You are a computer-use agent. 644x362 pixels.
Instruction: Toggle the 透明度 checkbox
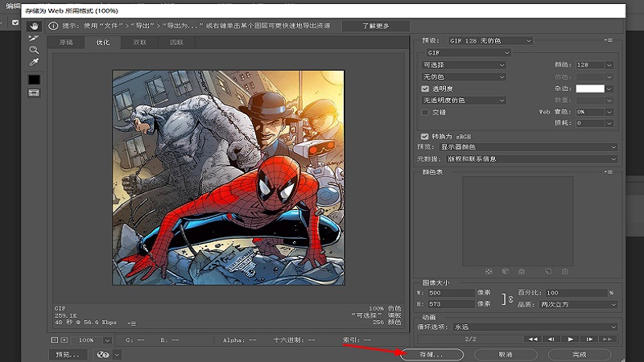click(x=425, y=88)
